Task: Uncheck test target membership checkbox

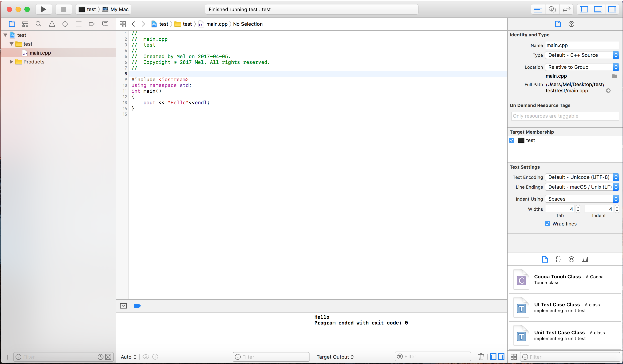Action: 512,140
